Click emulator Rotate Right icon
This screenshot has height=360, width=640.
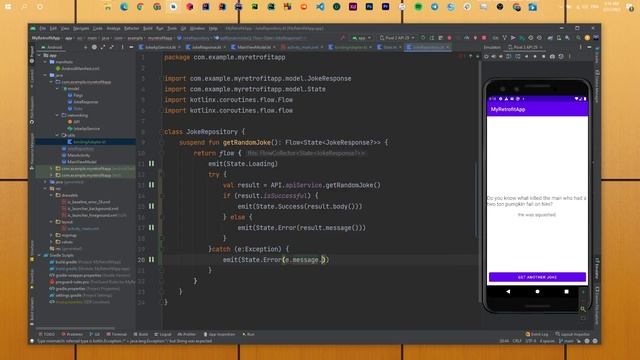[x=518, y=57]
